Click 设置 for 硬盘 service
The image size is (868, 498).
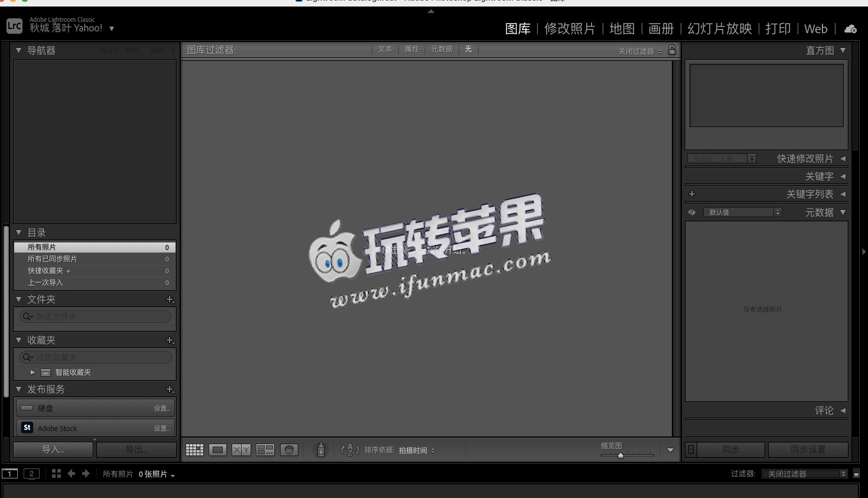tap(161, 408)
